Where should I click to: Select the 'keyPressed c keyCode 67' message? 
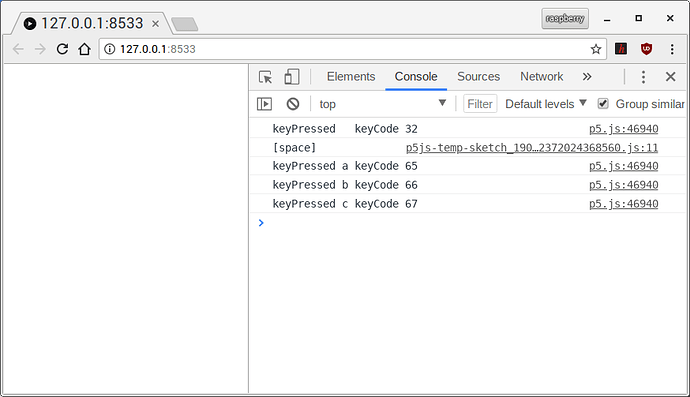345,204
